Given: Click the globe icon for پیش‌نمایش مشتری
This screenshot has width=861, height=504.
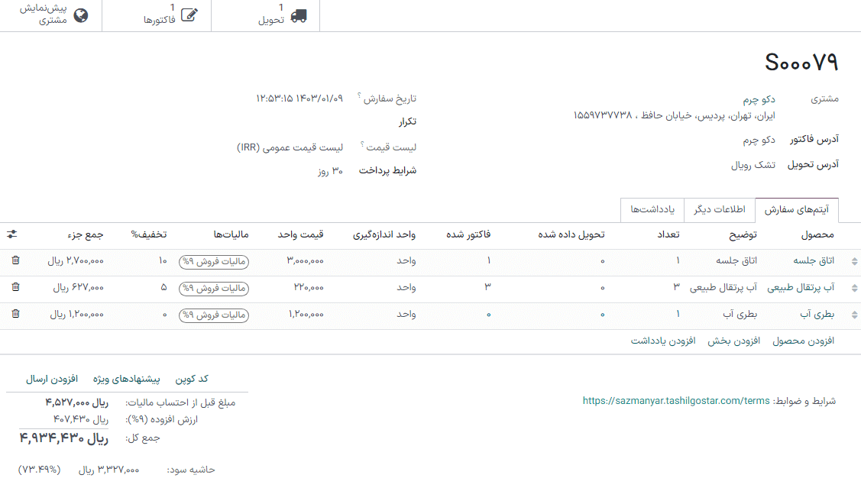Looking at the screenshot, I should [x=83, y=15].
